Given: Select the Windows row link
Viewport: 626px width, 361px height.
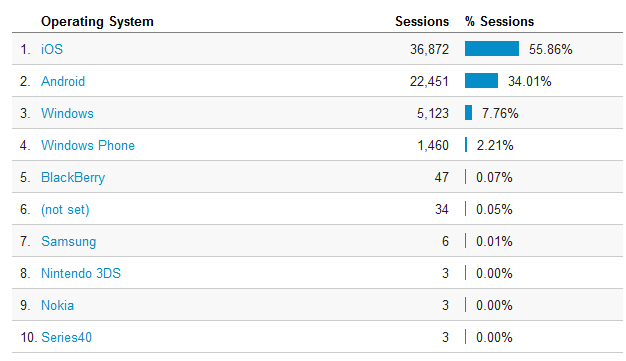Looking at the screenshot, I should pyautogui.click(x=67, y=113).
